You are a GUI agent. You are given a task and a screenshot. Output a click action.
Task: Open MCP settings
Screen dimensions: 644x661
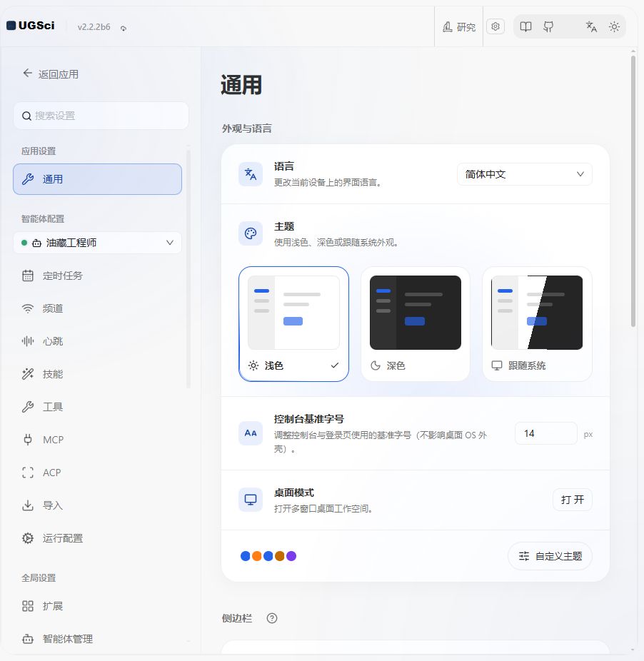pos(97,440)
